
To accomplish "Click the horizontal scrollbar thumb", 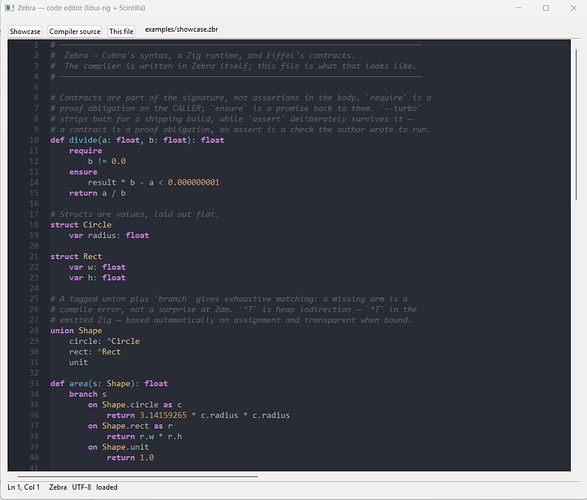I will coord(137,477).
